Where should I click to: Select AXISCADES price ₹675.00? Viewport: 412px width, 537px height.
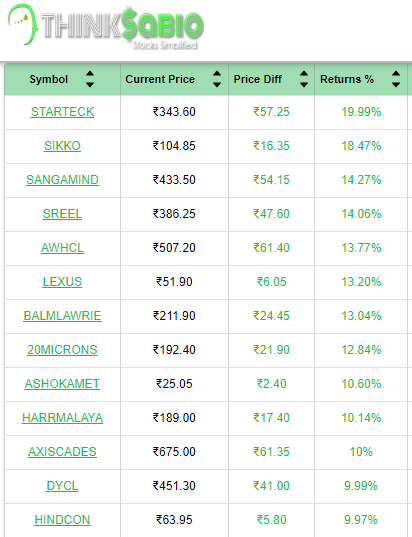(174, 452)
